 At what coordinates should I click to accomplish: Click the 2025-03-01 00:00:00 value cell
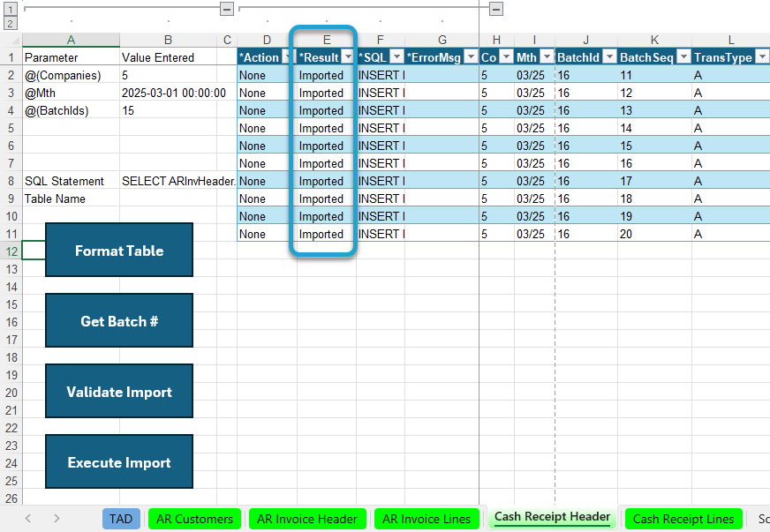pos(168,93)
